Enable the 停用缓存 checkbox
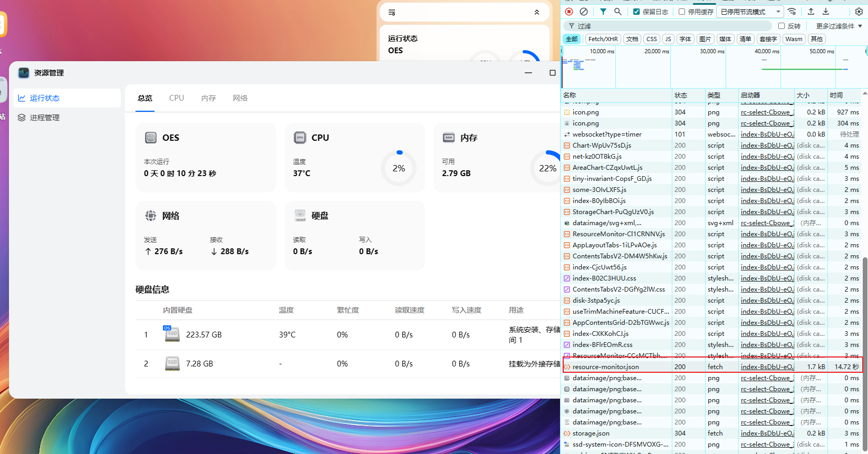Image resolution: width=868 pixels, height=454 pixels. (682, 12)
